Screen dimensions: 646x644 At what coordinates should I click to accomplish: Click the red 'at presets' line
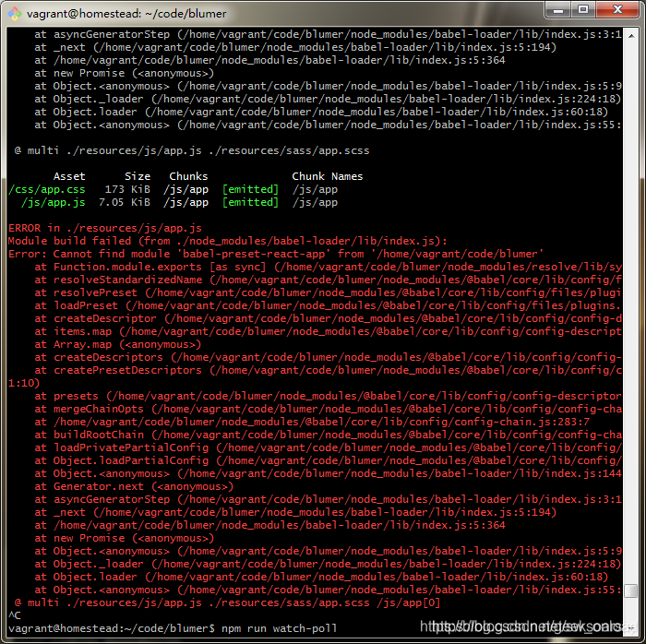328,396
